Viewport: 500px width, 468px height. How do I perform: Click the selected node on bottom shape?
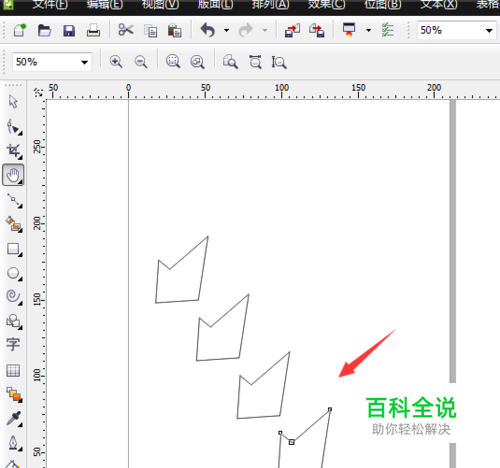tap(292, 442)
